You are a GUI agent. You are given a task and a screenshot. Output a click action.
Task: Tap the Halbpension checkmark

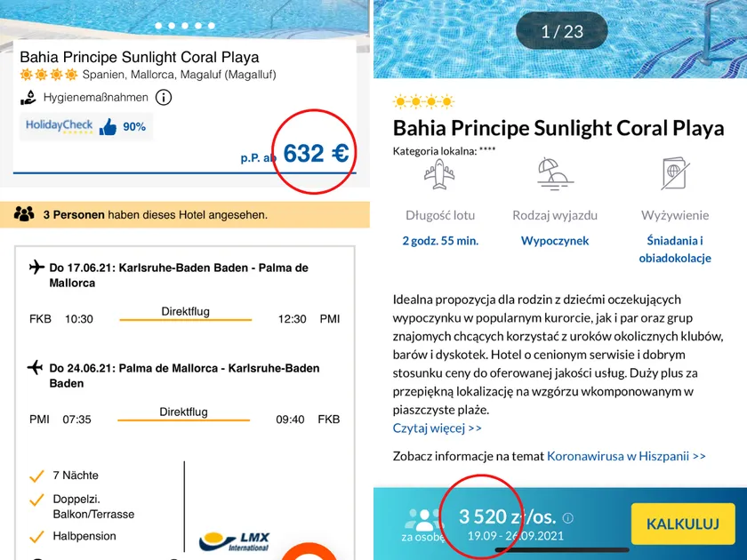tap(36, 537)
